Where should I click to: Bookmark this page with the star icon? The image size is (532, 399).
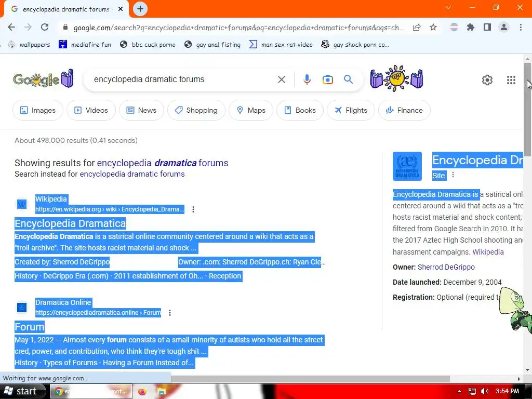pyautogui.click(x=433, y=27)
